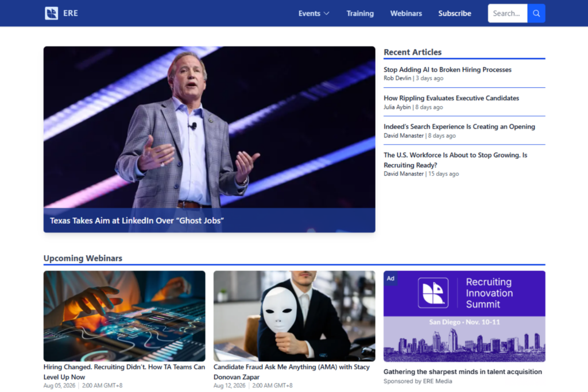Focus the Search input field
The image size is (588, 392).
pyautogui.click(x=508, y=14)
